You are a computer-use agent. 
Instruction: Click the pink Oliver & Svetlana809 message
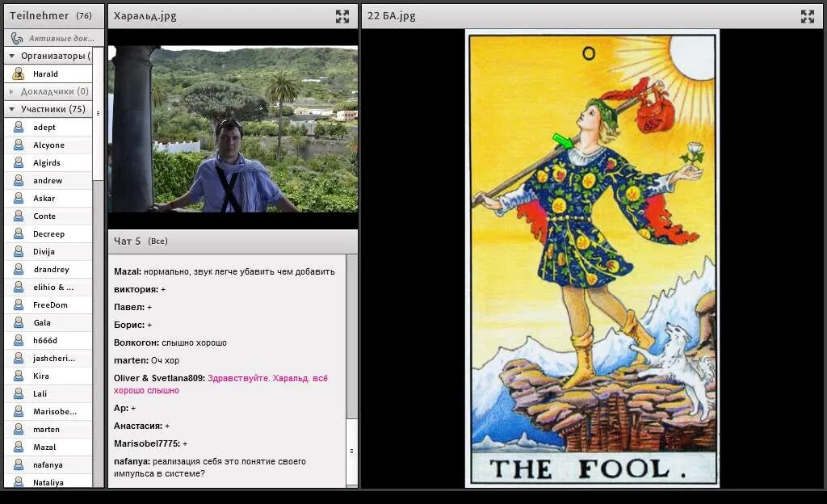tap(220, 384)
